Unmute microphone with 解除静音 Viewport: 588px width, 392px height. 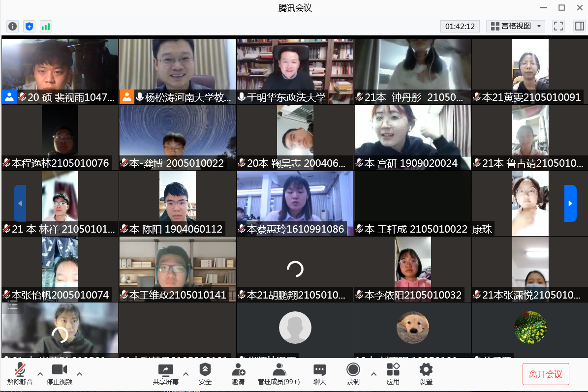[20, 374]
